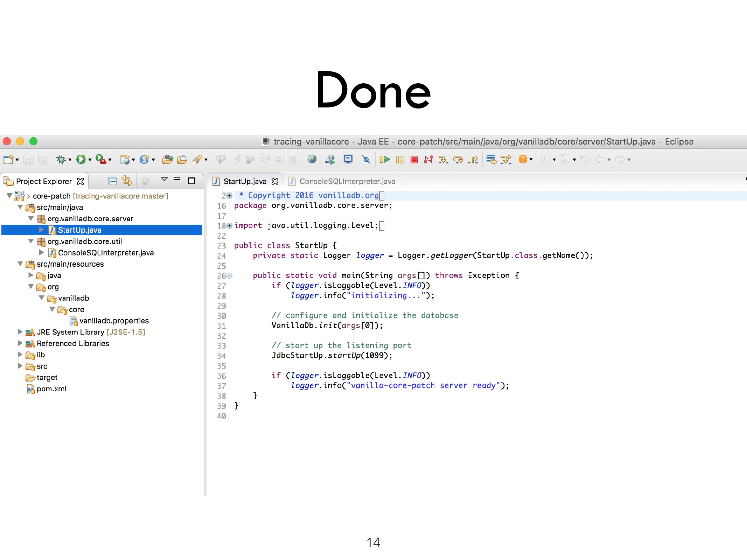747x560 pixels.
Task: Click the Step Over icon
Action: 458,160
